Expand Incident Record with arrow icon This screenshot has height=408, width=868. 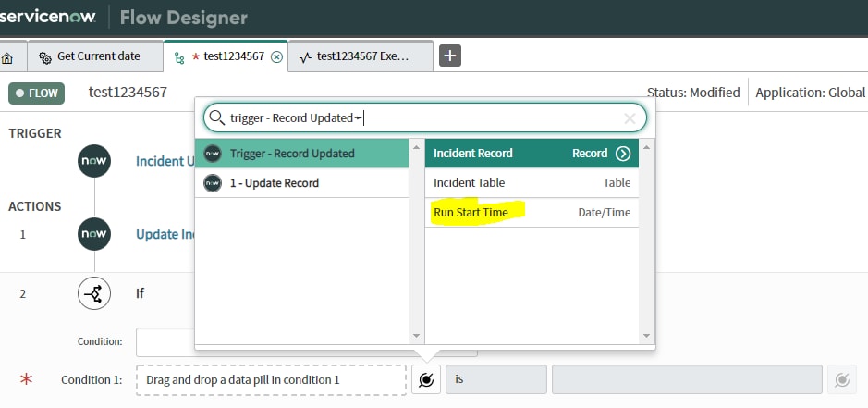point(623,154)
